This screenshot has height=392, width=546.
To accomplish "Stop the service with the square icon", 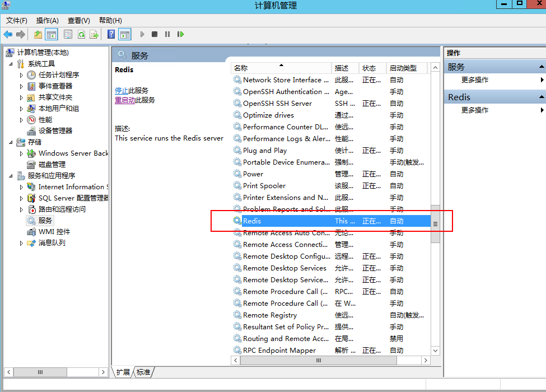I will [x=154, y=34].
